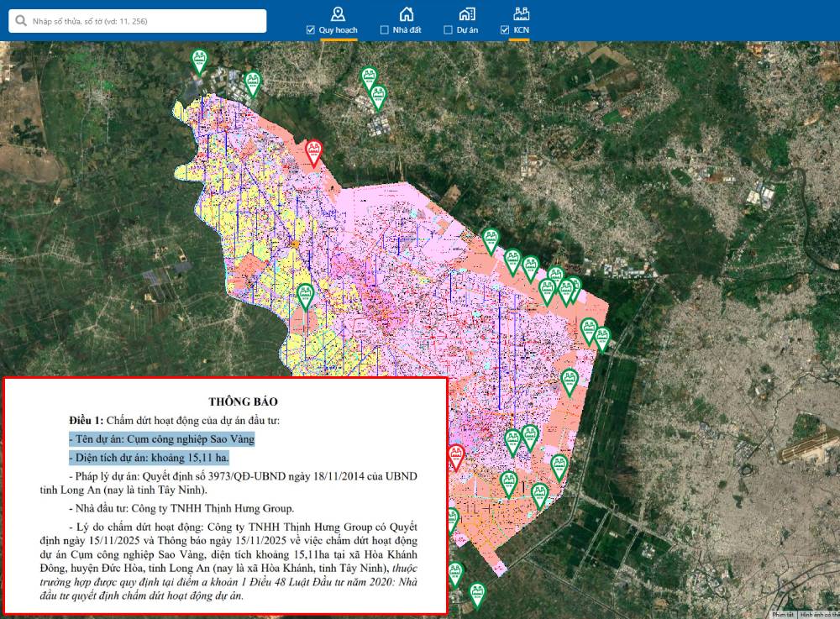
Task: Open the red marker beside the notice panel
Action: pyautogui.click(x=455, y=457)
